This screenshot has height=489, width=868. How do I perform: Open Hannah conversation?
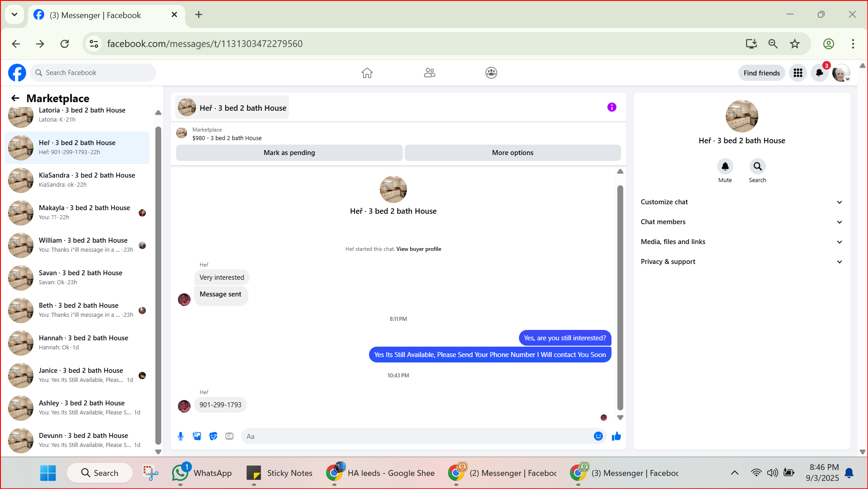coord(77,343)
